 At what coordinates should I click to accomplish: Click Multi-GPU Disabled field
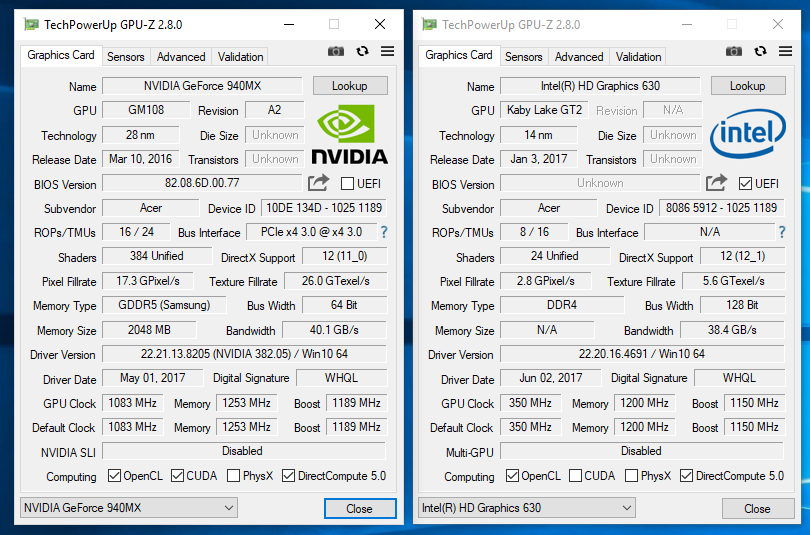[642, 451]
